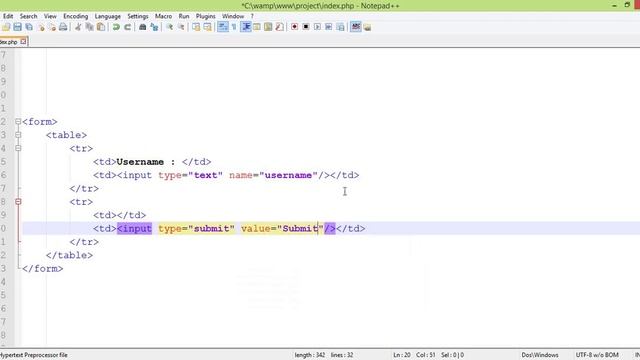Click the Copy toolbar icon
This screenshot has height=360, width=640.
pos(89,27)
